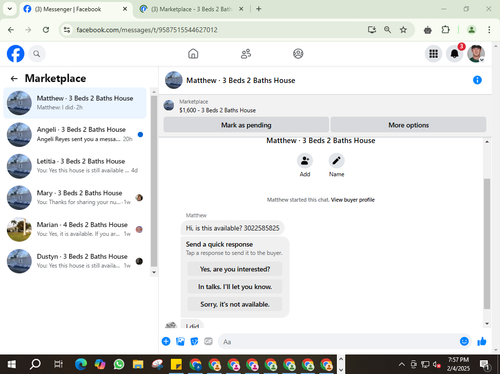Viewport: 500px width, 374px height.
Task: Open Task View from taskbar
Action: point(58,364)
